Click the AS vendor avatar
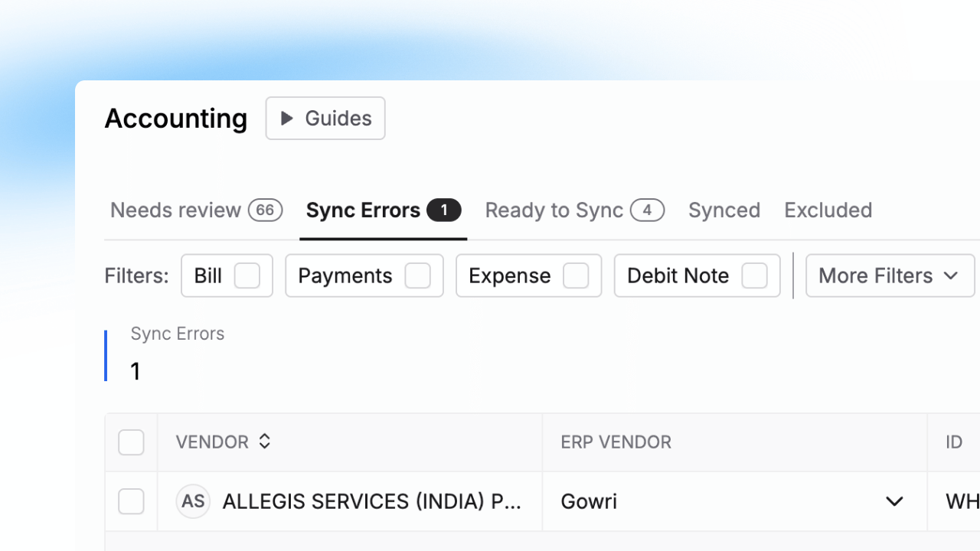 click(193, 501)
